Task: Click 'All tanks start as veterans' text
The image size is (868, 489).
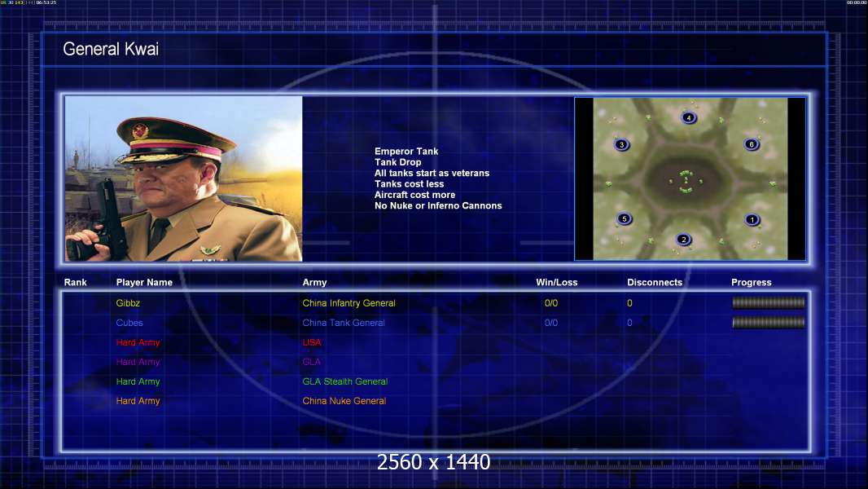Action: pyautogui.click(x=432, y=173)
